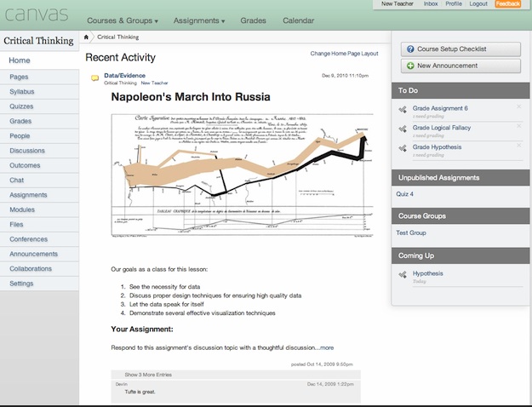The height and width of the screenshot is (407, 532).
Task: Open Grade Logical Fallacy to-do link
Action: point(442,128)
